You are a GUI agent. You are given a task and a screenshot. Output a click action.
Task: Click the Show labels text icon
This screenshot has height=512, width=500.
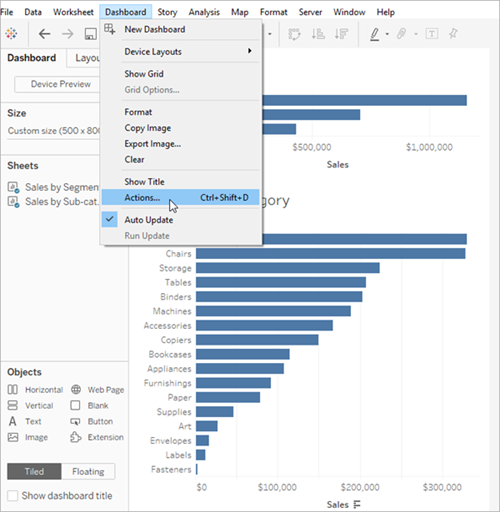click(x=432, y=34)
